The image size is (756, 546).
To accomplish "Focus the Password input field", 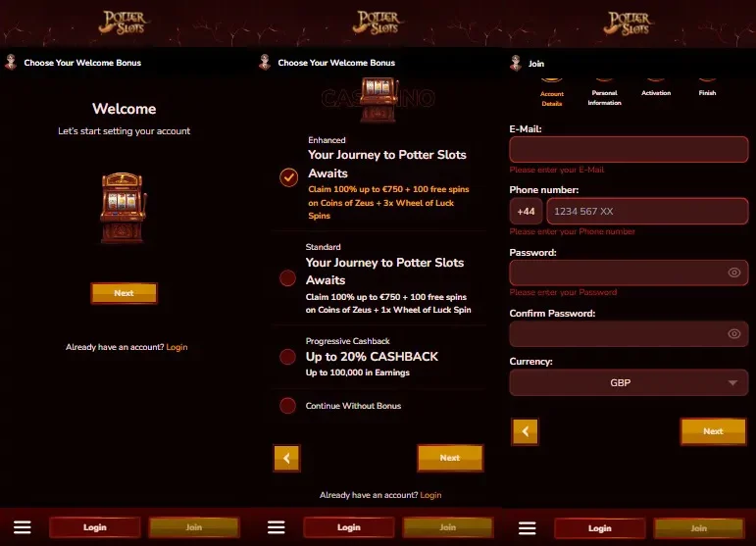I will (629, 273).
